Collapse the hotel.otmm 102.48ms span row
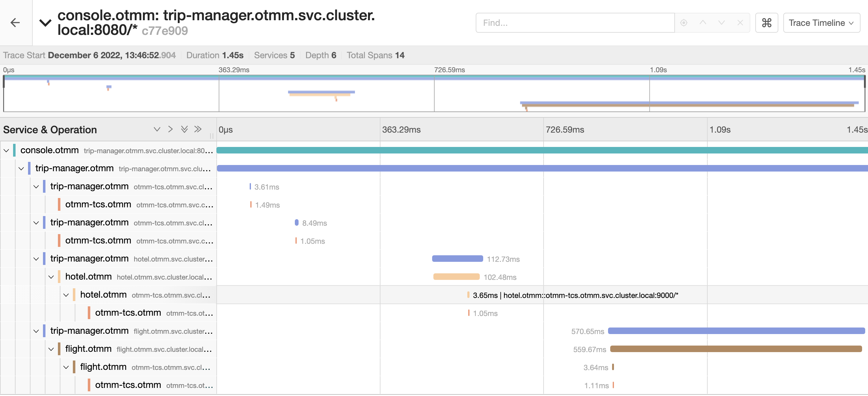Viewport: 868px width, 396px height. tap(51, 277)
